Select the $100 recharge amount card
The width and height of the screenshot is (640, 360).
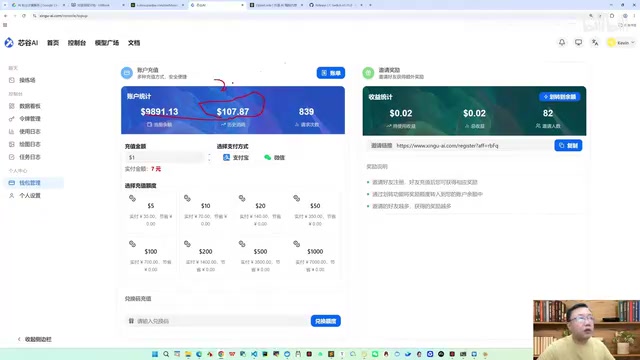[151, 256]
